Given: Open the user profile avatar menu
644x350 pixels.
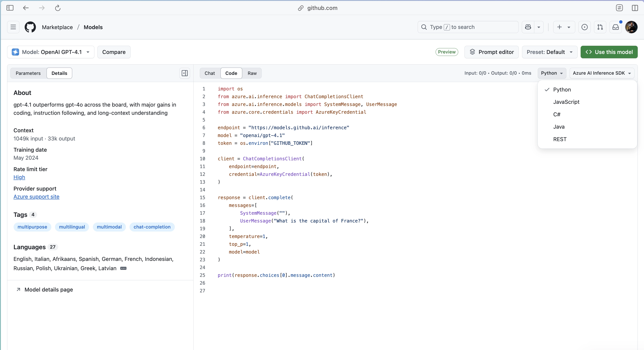Looking at the screenshot, I should click(631, 27).
